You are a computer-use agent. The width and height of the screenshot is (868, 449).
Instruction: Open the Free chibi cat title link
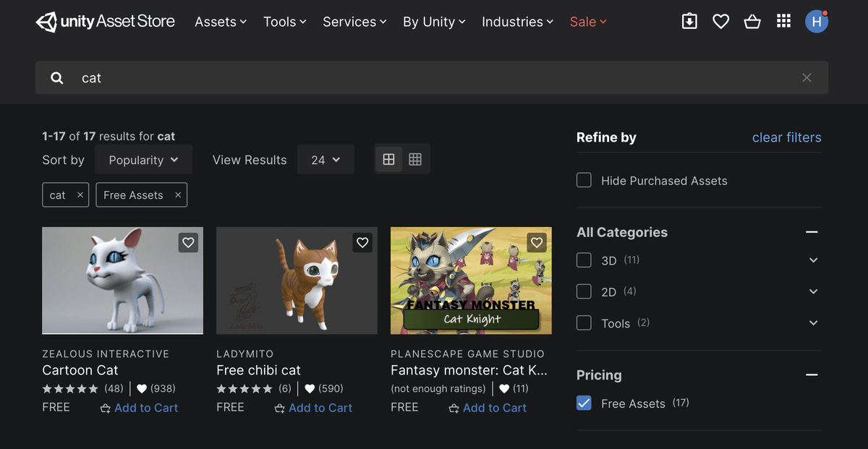click(258, 370)
